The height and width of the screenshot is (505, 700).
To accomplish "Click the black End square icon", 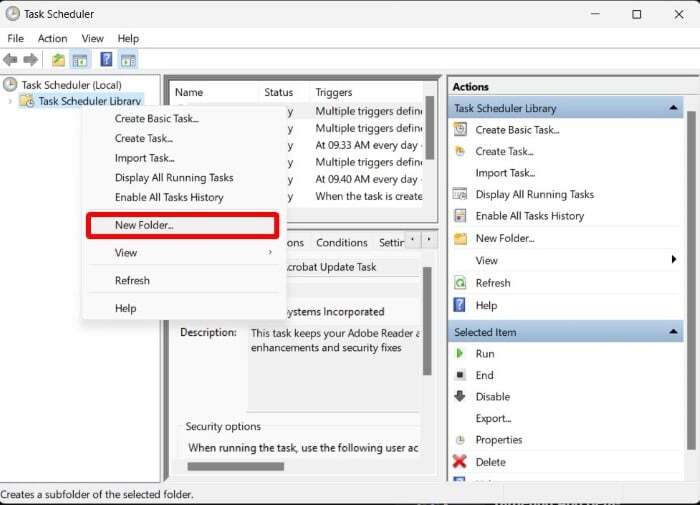I will 460,375.
